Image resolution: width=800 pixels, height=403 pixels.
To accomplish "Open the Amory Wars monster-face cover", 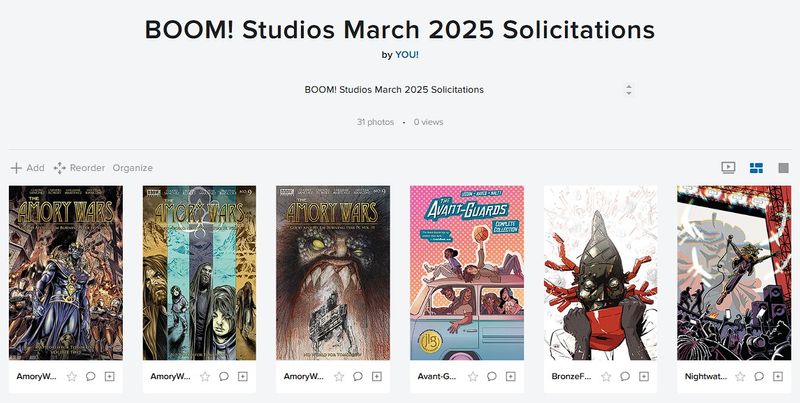I will 333,273.
